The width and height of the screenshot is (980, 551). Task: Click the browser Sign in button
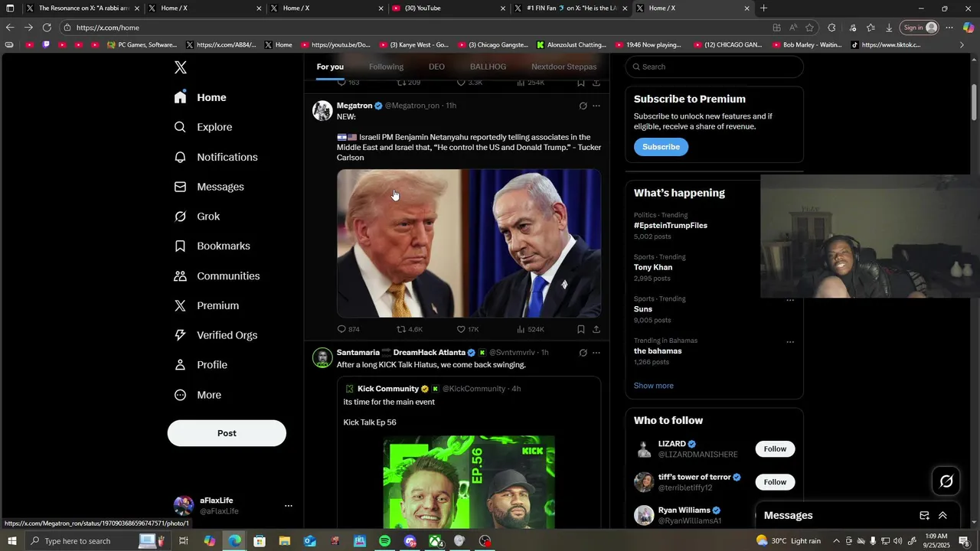pyautogui.click(x=920, y=28)
